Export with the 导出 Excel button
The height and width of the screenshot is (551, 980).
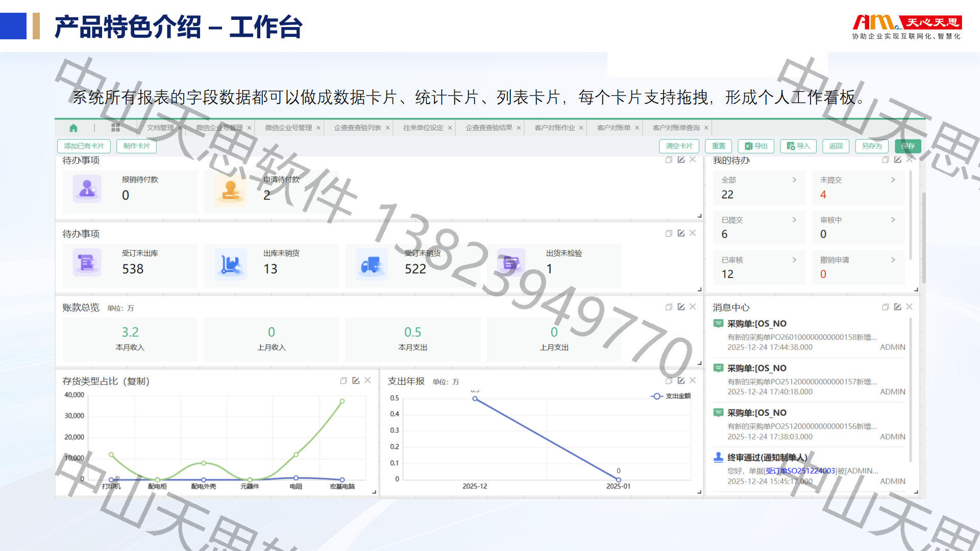click(756, 146)
